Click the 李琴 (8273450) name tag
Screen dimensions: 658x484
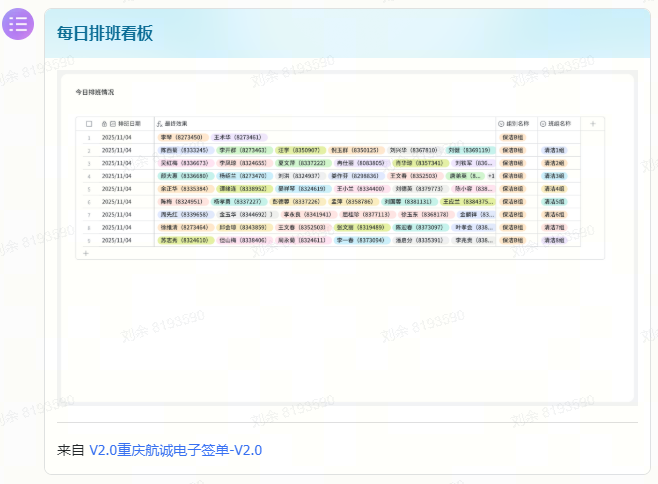coord(182,137)
